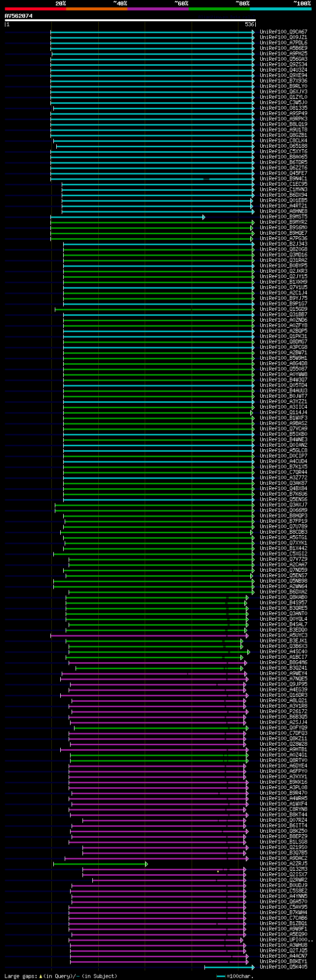
Task: Click the query end position 536
Action: point(249,24)
